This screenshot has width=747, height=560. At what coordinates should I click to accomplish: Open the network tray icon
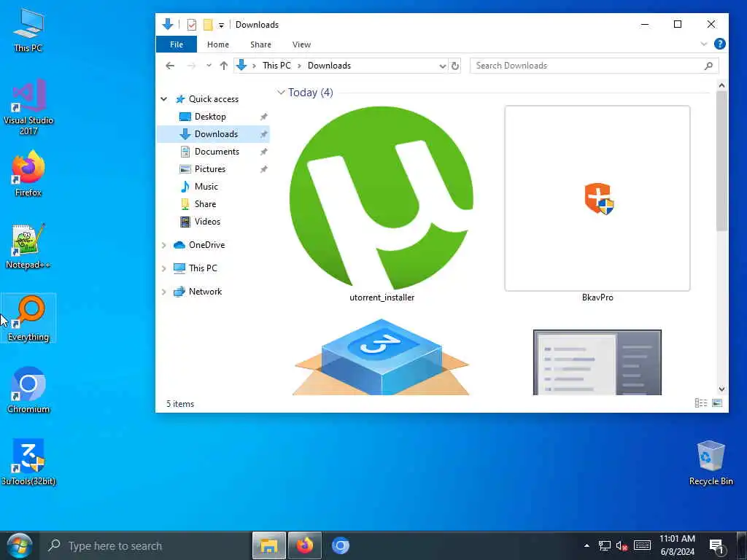[x=605, y=545]
